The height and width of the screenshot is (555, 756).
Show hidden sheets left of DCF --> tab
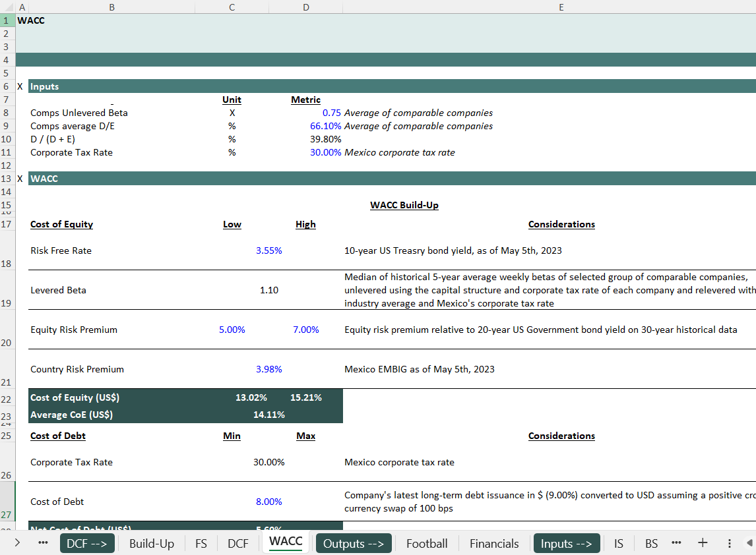(x=43, y=543)
